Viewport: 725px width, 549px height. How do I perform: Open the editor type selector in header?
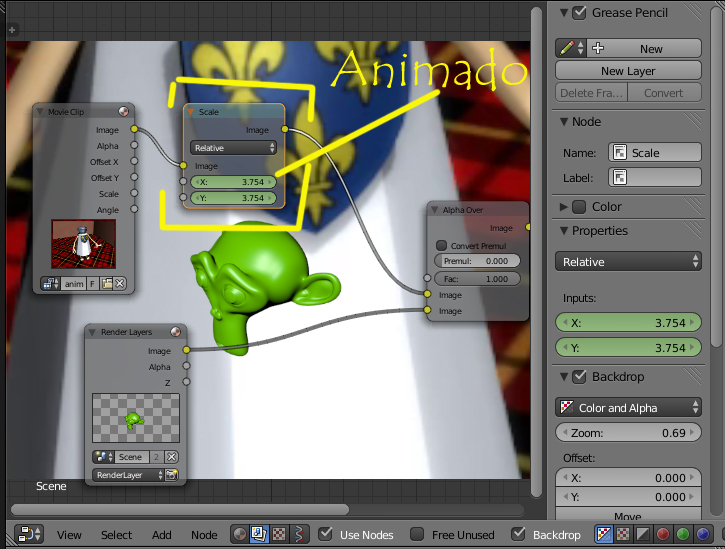pyautogui.click(x=30, y=534)
